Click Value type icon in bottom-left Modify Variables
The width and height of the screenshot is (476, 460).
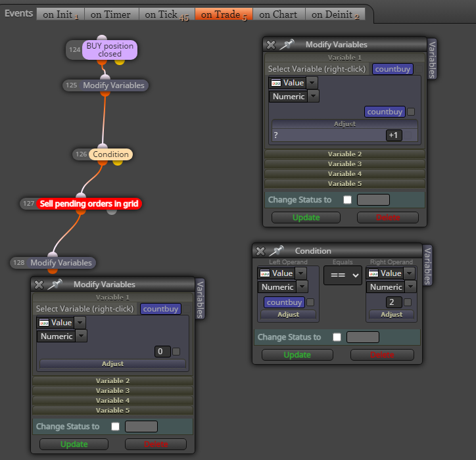44,323
